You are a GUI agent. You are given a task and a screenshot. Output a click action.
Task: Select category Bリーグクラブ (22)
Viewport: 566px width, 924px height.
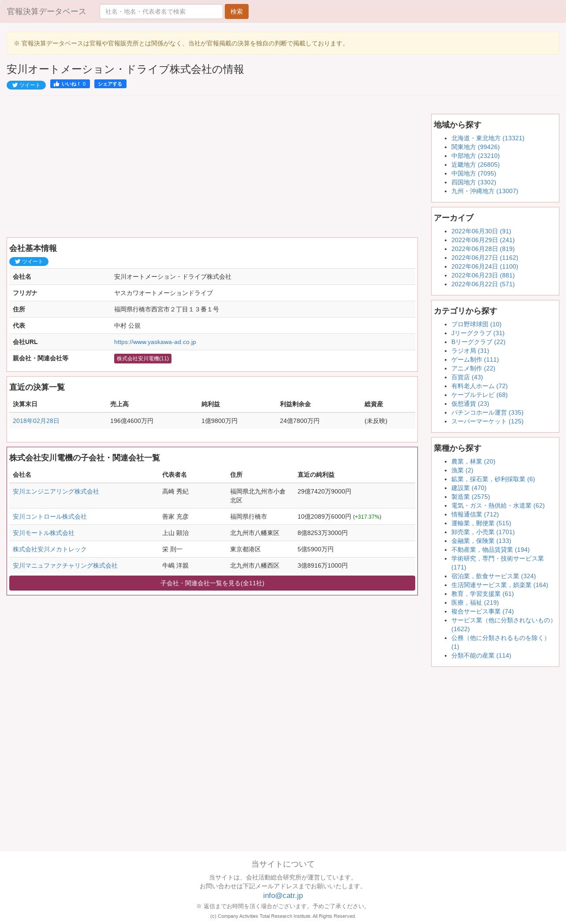pos(478,342)
